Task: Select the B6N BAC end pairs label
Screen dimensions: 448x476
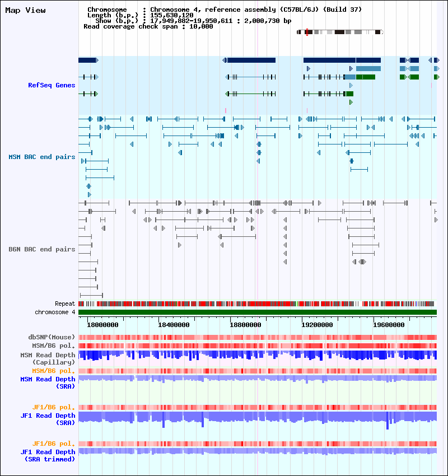Action: tap(42, 249)
